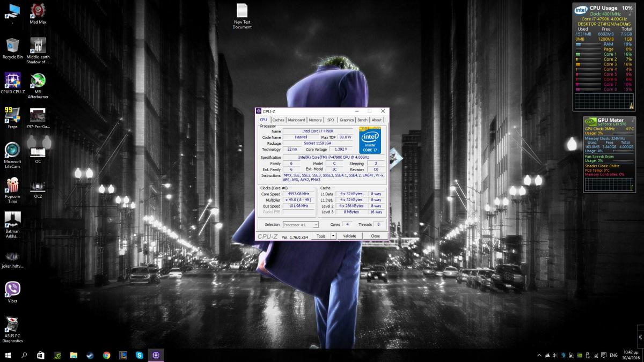Click the Intel Core i7 logo badge
The height and width of the screenshot is (362, 644).
[x=370, y=140]
